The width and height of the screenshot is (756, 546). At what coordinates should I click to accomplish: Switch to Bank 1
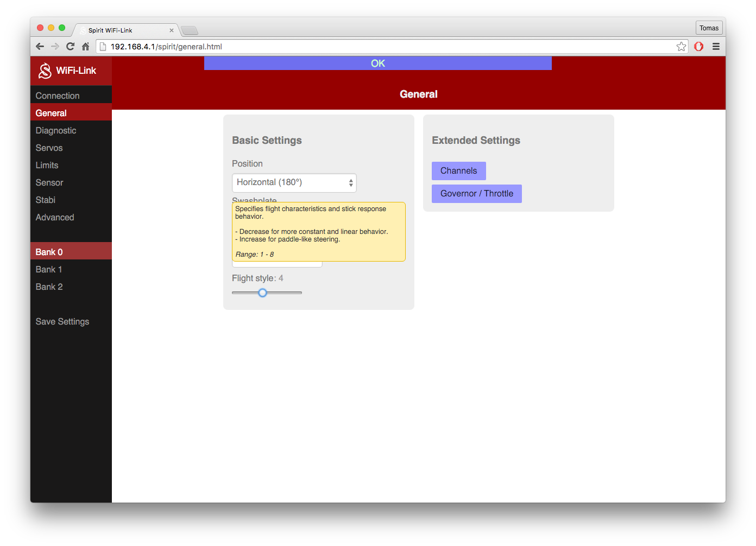click(x=49, y=269)
